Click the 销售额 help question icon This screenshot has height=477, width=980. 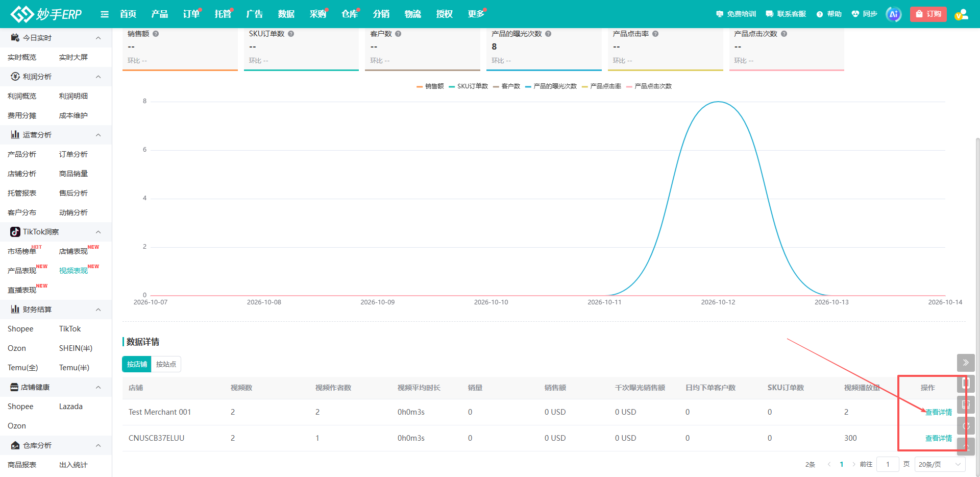point(156,34)
